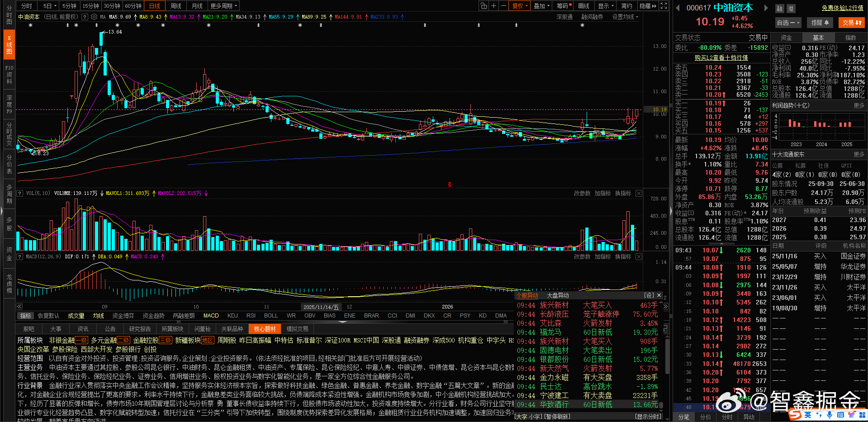Toggle the KDJ indicator
Image resolution: width=868 pixels, height=422 pixels.
[232, 316]
